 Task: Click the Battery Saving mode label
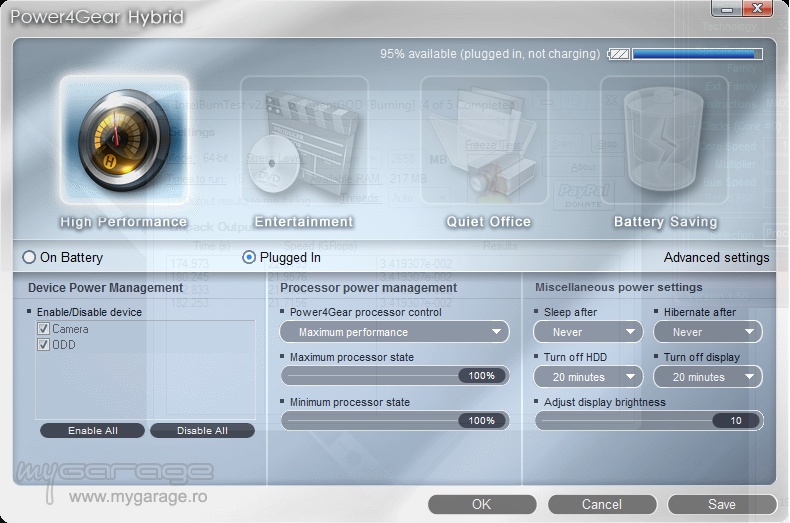tap(666, 222)
